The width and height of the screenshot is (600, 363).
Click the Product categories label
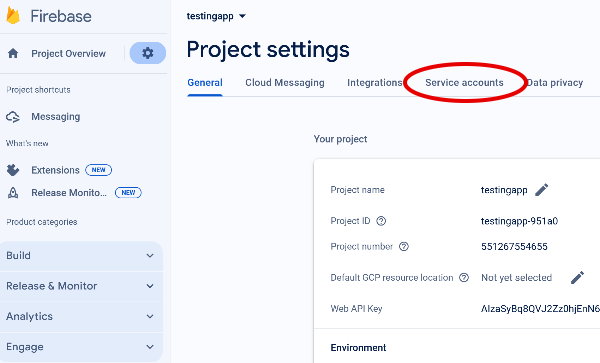coord(42,222)
